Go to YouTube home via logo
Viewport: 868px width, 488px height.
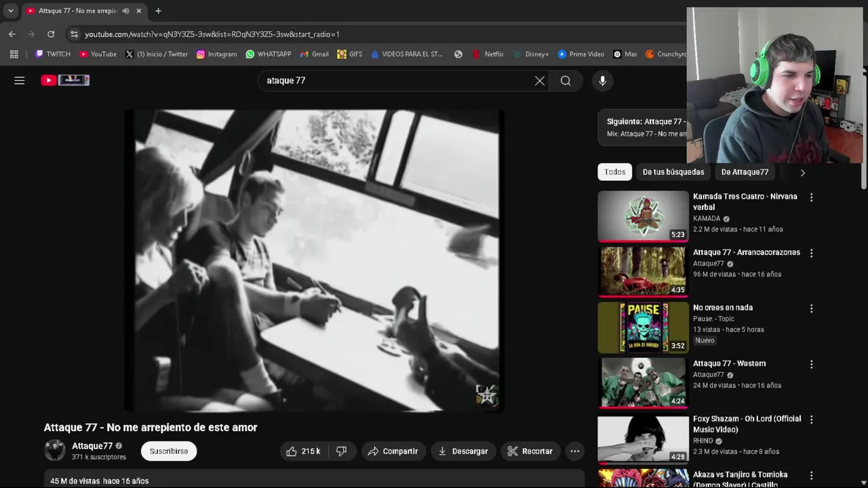coord(65,80)
